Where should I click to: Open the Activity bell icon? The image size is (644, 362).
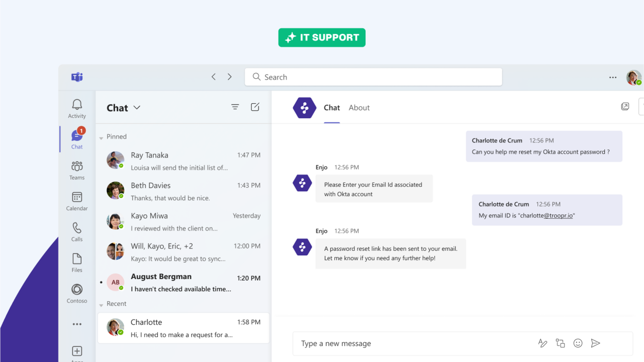pos(77,105)
